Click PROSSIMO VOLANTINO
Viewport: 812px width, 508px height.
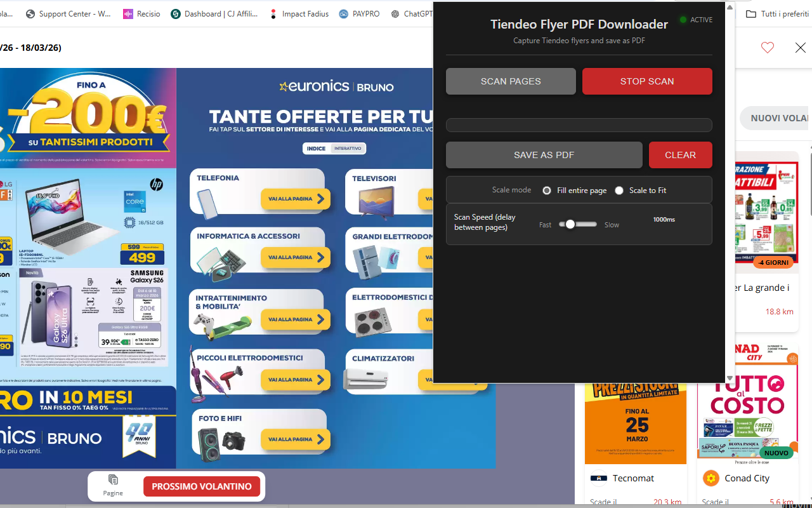click(x=202, y=486)
